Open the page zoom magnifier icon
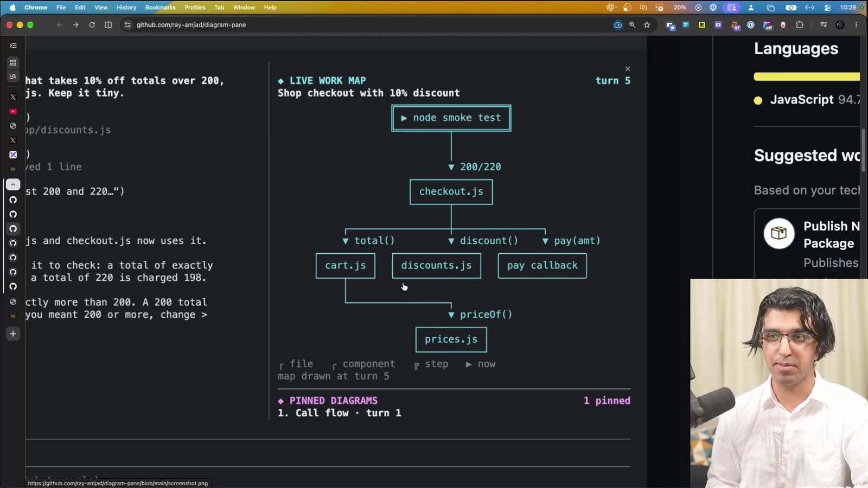 [633, 25]
